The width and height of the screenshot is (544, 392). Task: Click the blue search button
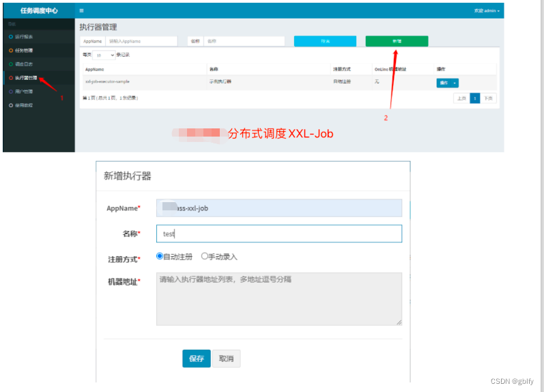[x=325, y=41]
